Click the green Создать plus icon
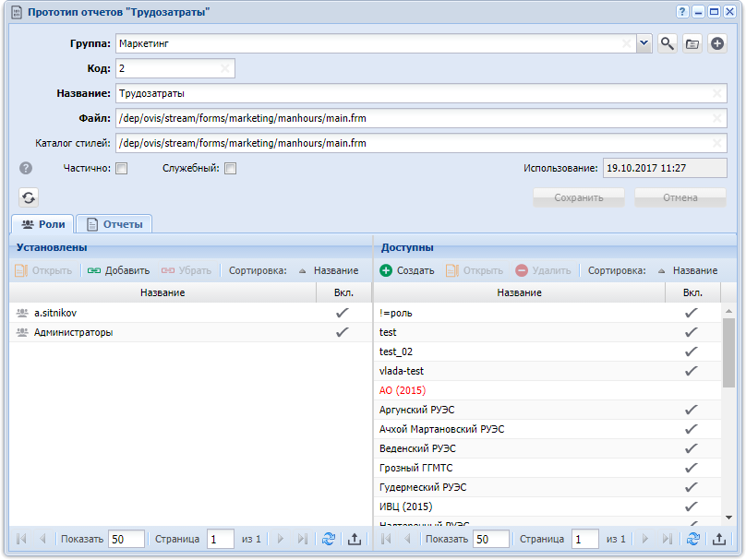Screen dimensions: 746x560 386,270
